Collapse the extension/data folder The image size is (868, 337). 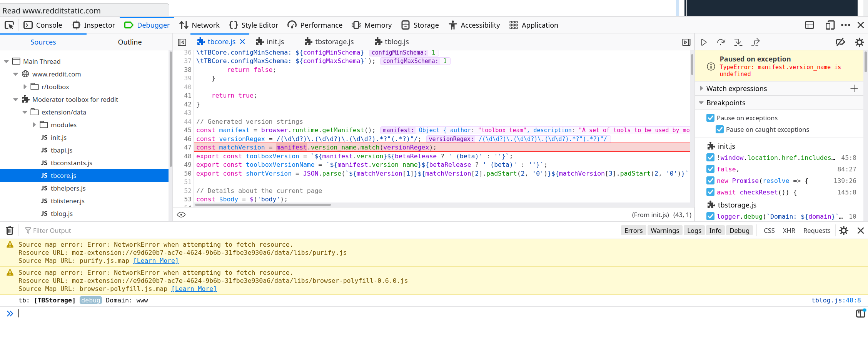pos(25,112)
